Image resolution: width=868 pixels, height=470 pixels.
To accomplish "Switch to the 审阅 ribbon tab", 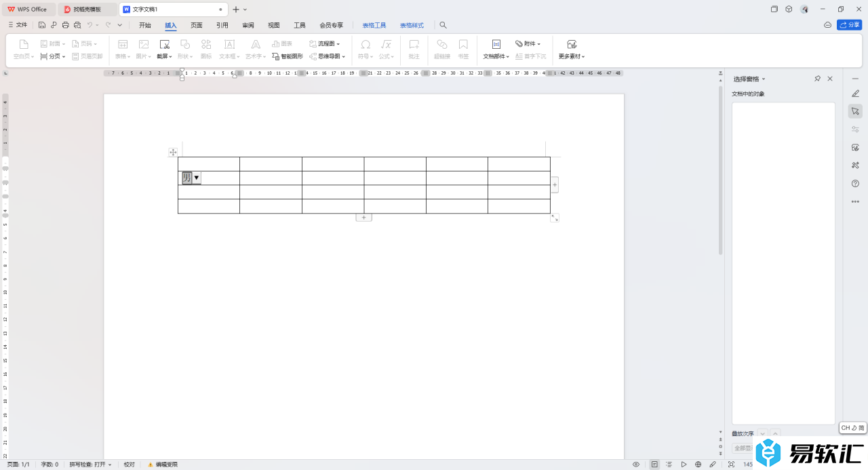I will click(248, 25).
